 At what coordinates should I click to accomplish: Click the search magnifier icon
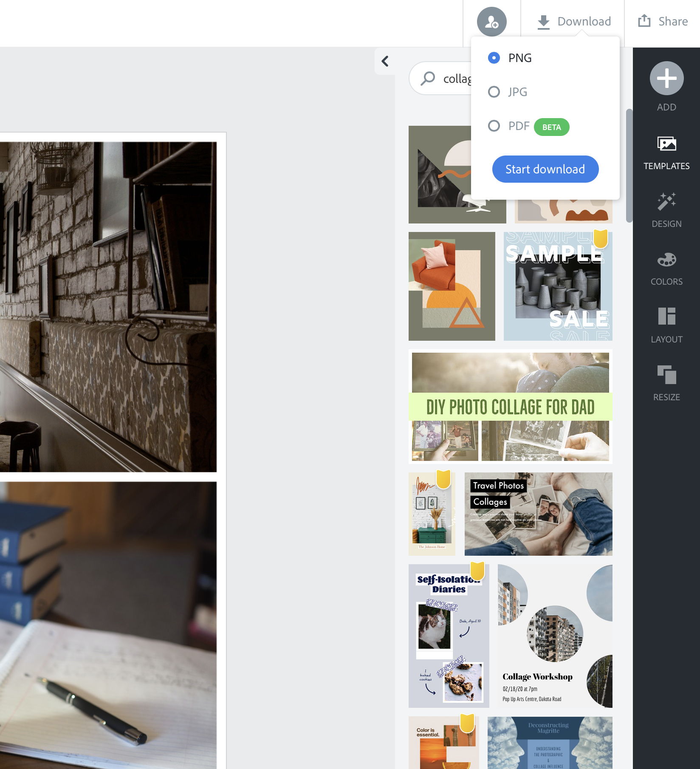click(x=428, y=79)
